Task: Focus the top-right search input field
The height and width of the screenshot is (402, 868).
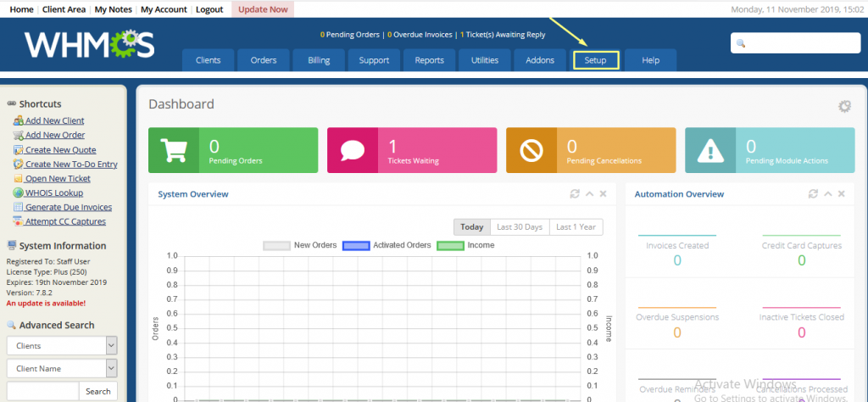Action: 795,43
